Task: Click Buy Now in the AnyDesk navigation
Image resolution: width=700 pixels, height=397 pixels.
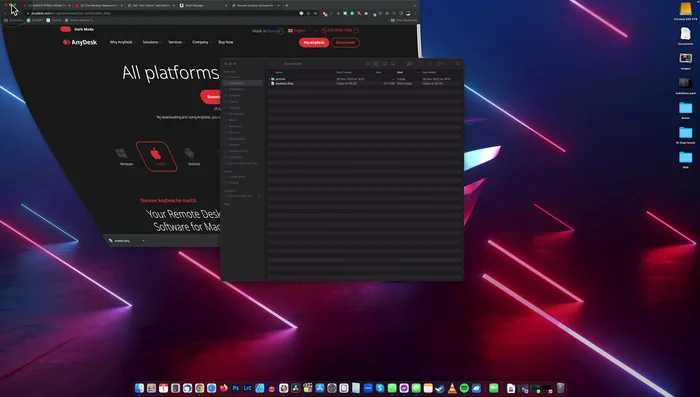Action: tap(226, 42)
